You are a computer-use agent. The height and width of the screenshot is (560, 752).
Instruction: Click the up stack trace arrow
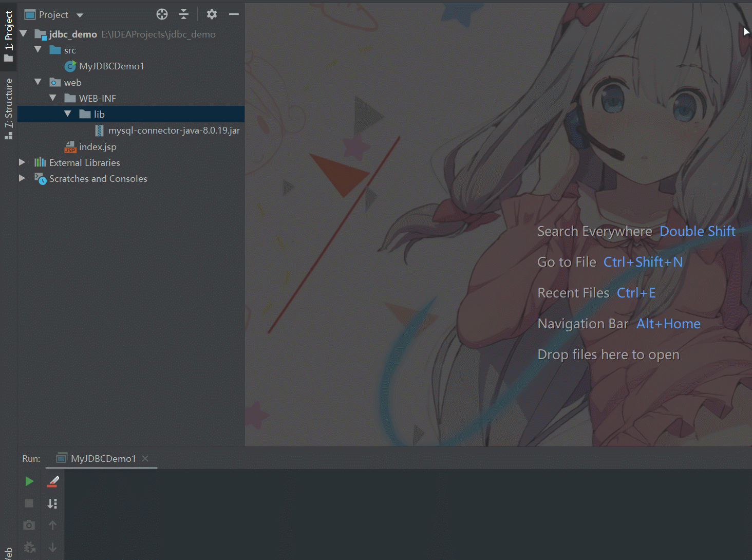[x=52, y=525]
